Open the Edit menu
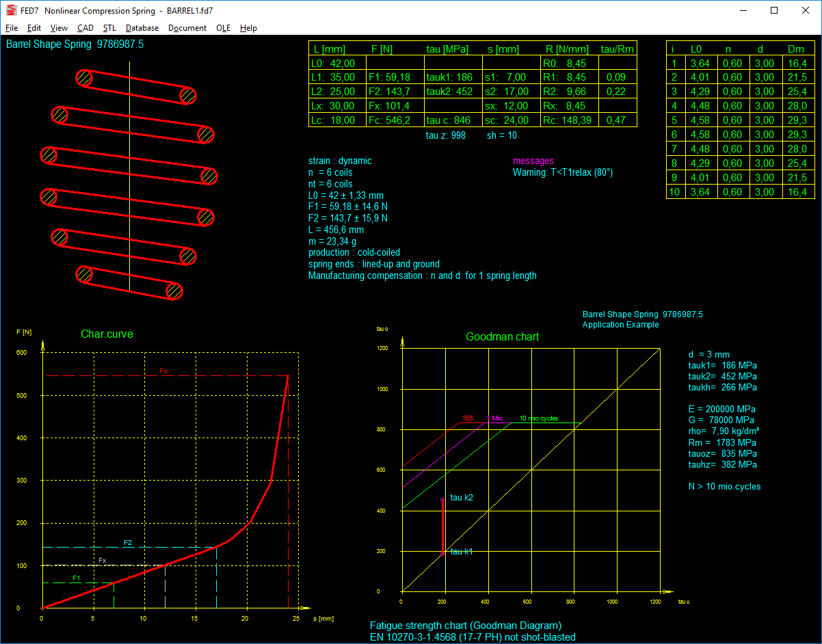Image resolution: width=822 pixels, height=644 pixels. (34, 28)
